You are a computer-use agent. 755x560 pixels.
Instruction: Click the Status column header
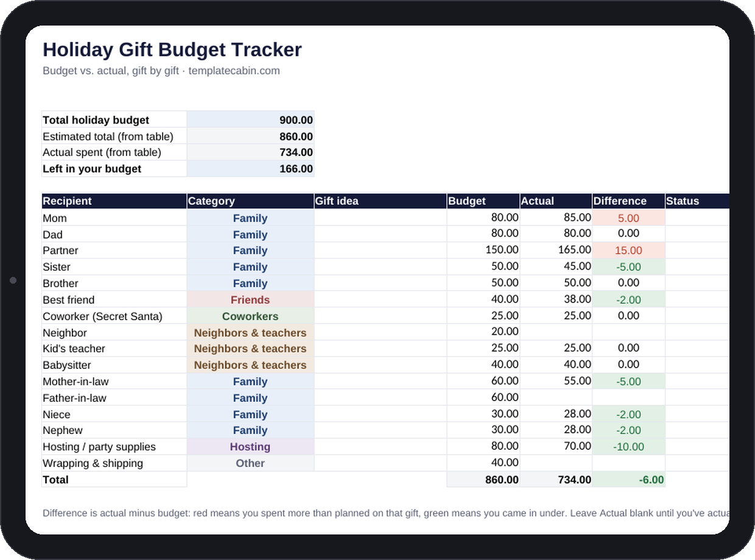697,201
